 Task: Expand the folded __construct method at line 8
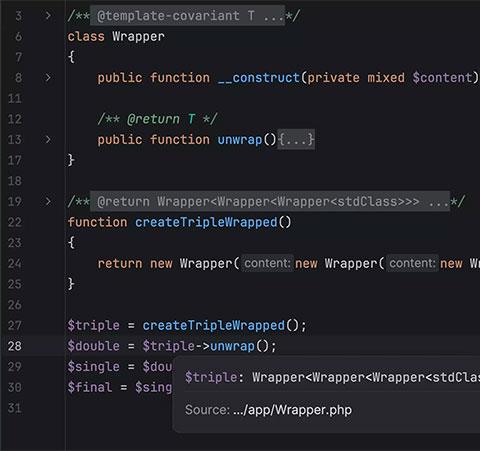(x=48, y=78)
